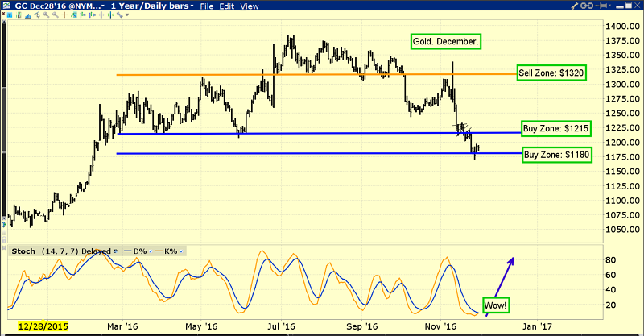This screenshot has height=336, width=644.
Task: Open the 1 Year/Daily bars period dropdown
Action: click(x=152, y=6)
